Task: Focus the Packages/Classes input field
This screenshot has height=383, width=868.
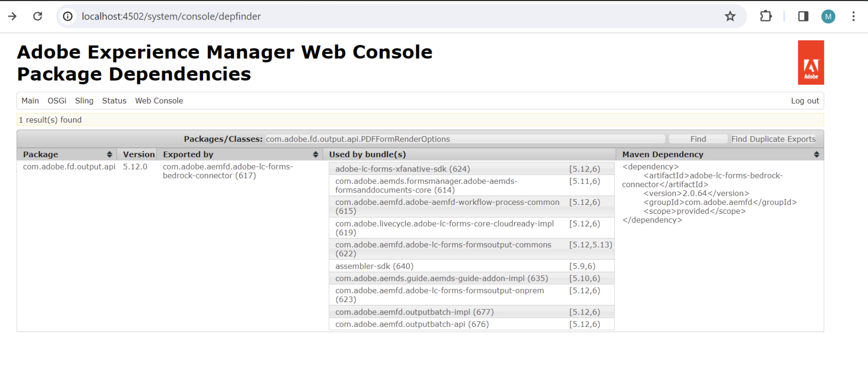Action: pos(465,139)
